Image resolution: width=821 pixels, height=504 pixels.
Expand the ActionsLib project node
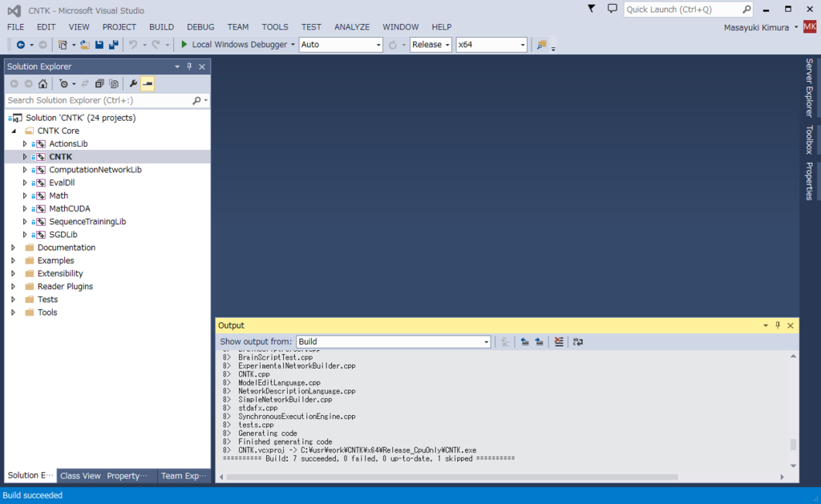25,143
